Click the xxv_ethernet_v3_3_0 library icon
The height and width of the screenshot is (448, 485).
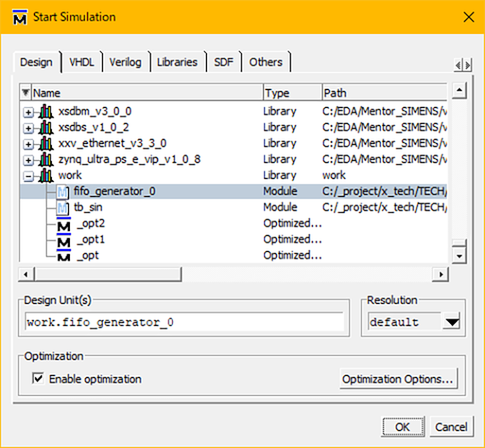[46, 143]
